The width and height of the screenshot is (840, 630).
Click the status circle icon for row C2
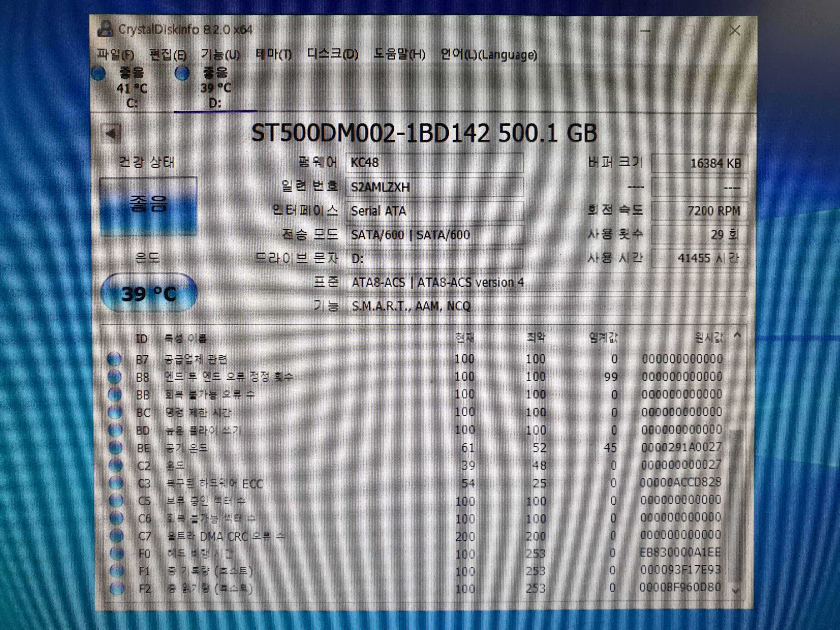tap(116, 466)
